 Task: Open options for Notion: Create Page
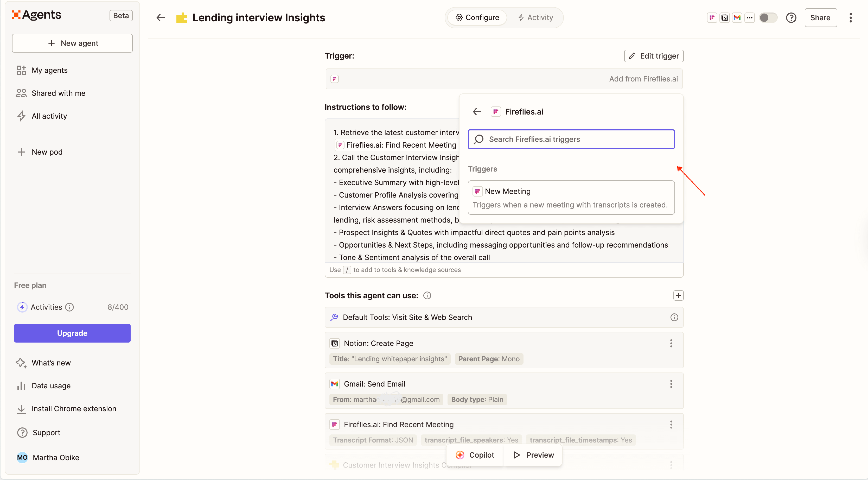671,343
